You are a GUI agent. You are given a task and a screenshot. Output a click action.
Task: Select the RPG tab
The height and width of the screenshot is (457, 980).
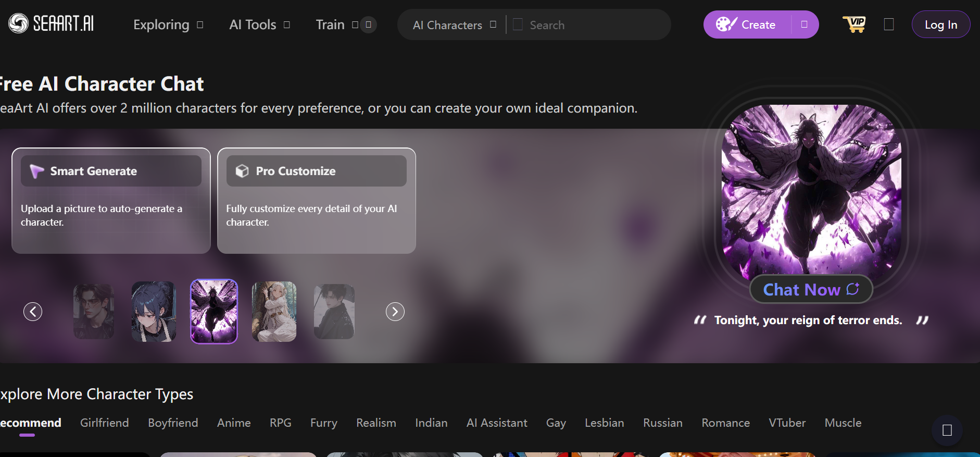281,423
